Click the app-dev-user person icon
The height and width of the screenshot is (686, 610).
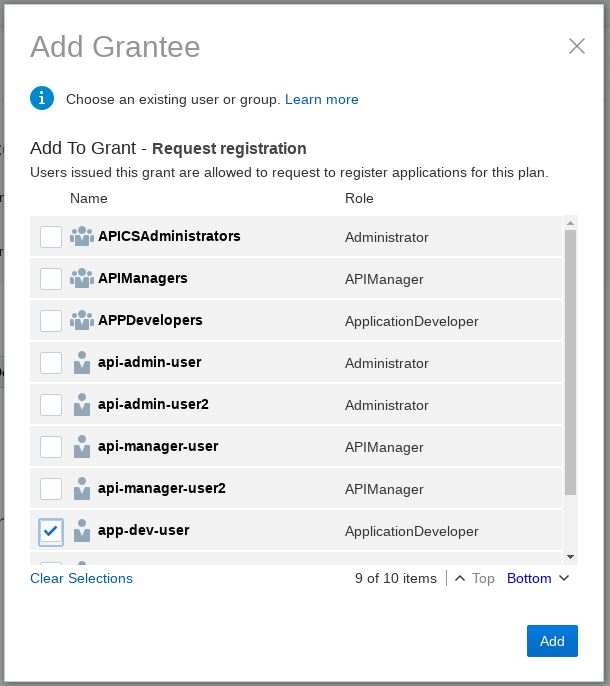point(82,531)
